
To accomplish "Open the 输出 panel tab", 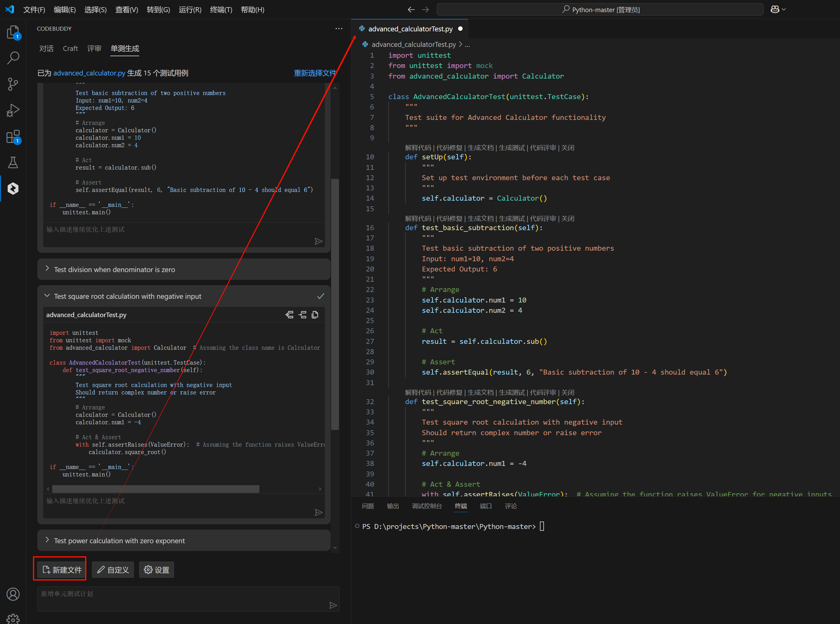I will click(393, 506).
